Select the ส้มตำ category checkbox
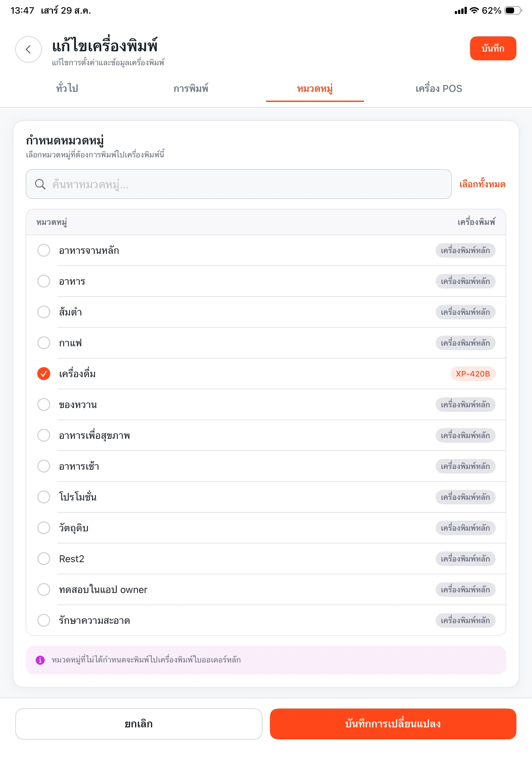 (x=44, y=312)
